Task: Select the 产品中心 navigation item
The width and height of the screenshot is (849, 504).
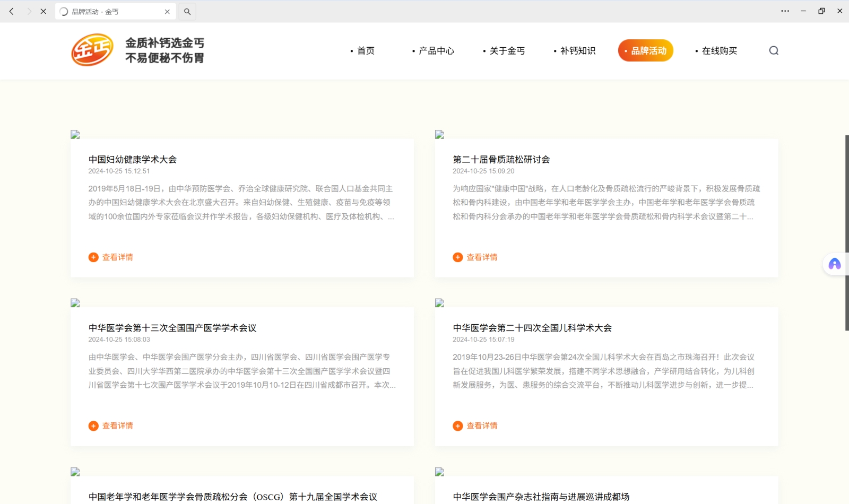Action: [x=435, y=50]
